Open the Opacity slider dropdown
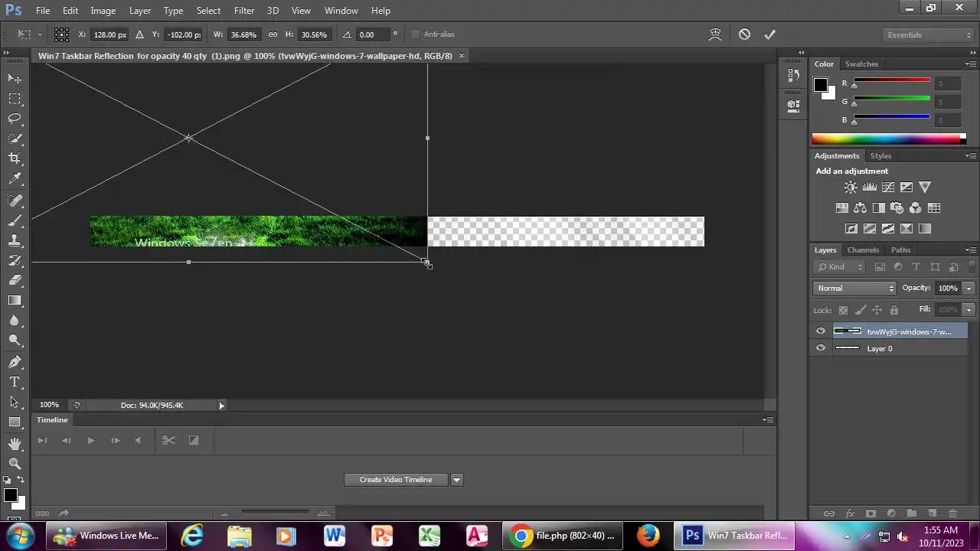The image size is (980, 551). (969, 289)
